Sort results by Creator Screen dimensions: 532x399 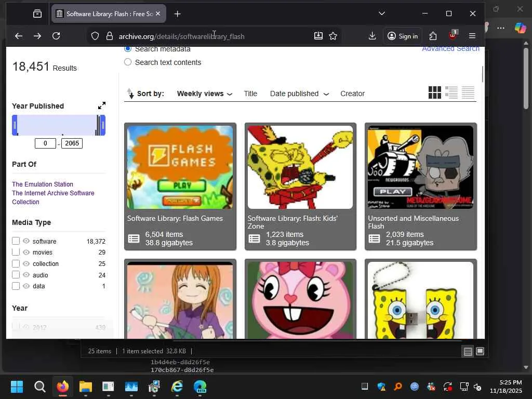(x=353, y=94)
